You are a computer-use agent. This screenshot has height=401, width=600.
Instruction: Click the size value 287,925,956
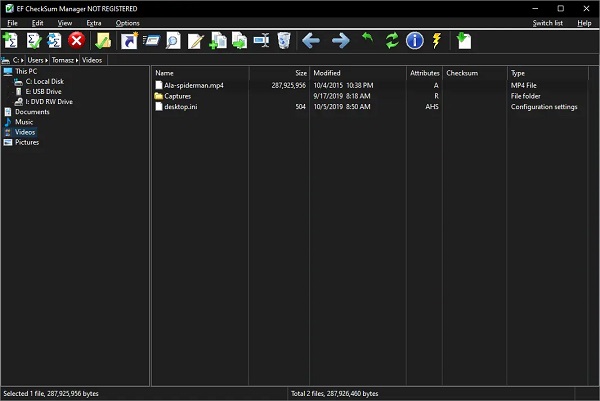289,85
